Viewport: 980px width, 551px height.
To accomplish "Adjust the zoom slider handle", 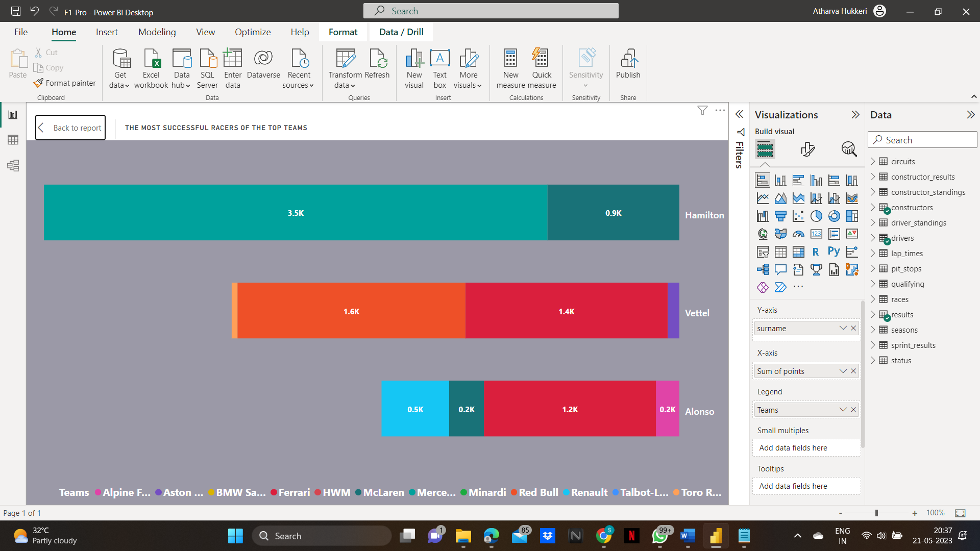I will click(876, 513).
